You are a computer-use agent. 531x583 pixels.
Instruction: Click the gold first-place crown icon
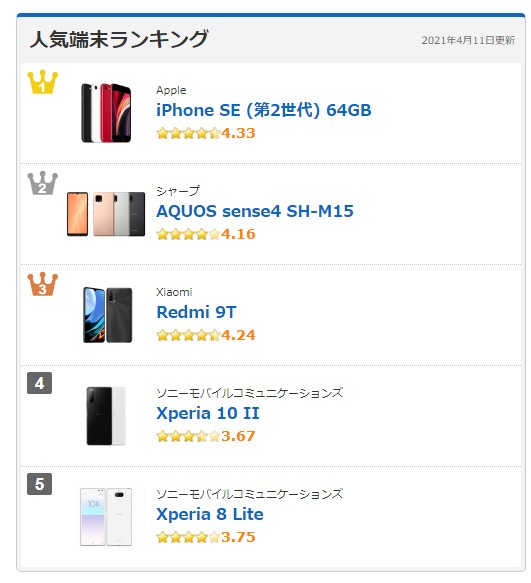(x=43, y=82)
